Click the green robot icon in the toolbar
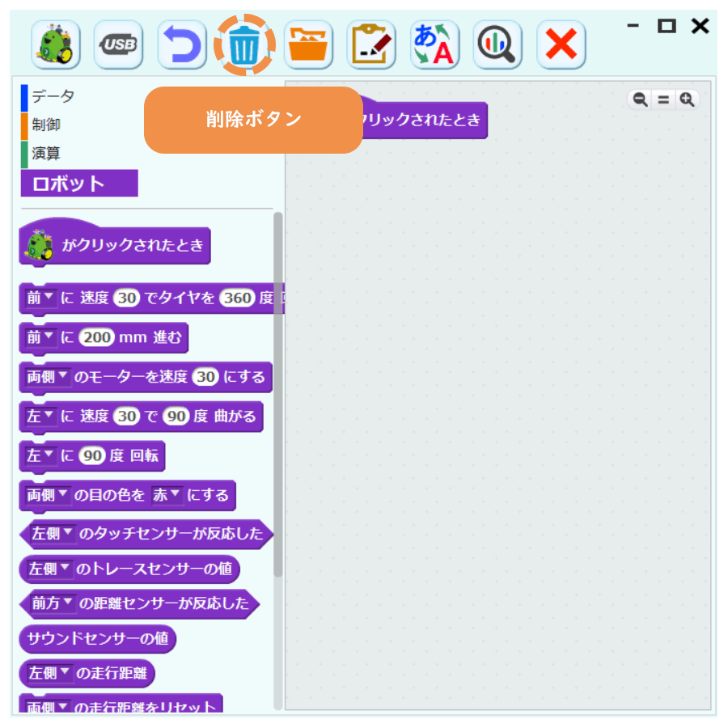This screenshot has height=728, width=728. point(56,45)
